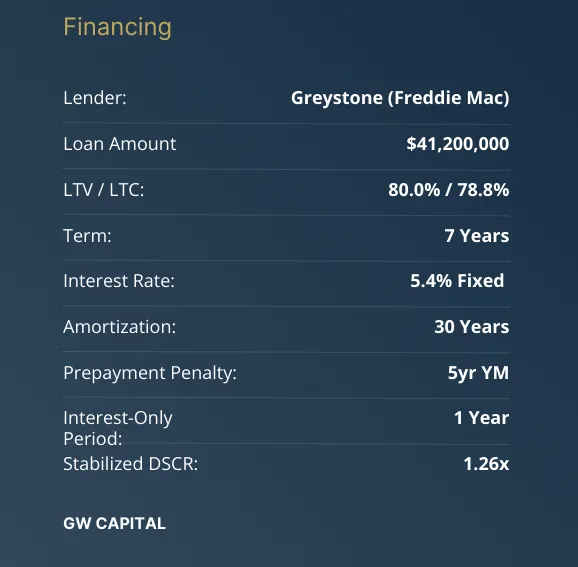Select the Term label

[x=87, y=236]
